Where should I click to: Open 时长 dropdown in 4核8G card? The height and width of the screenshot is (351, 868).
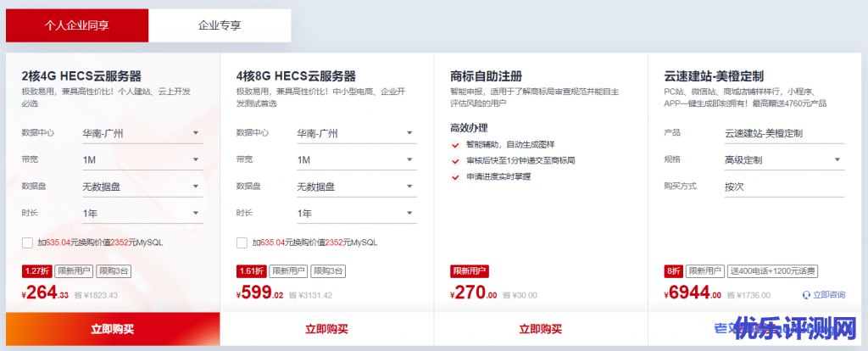pyautogui.click(x=357, y=213)
